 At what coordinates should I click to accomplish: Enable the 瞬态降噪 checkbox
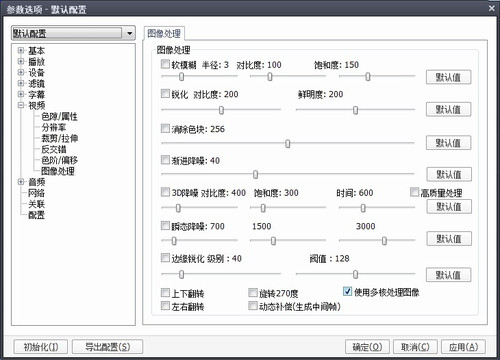point(165,226)
